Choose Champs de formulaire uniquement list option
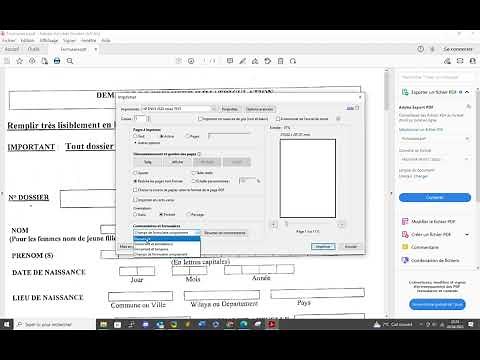 tap(167, 254)
